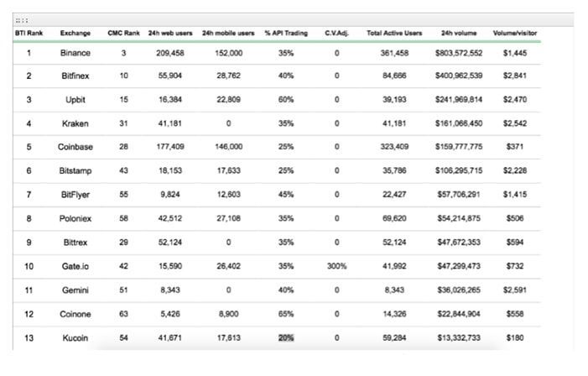
Task: Select the Gate.io exchange name
Action: [75, 266]
